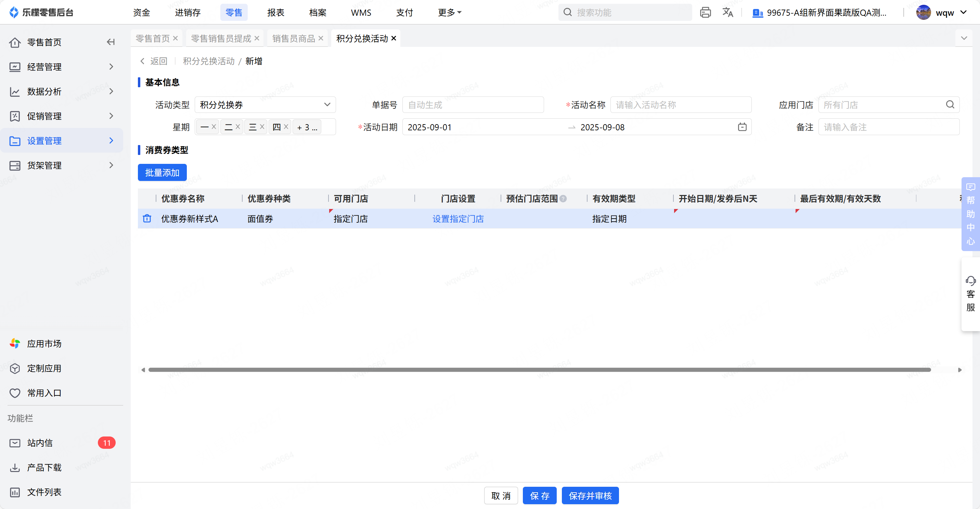Open the language translation icon
Image resolution: width=980 pixels, height=509 pixels.
pos(727,13)
